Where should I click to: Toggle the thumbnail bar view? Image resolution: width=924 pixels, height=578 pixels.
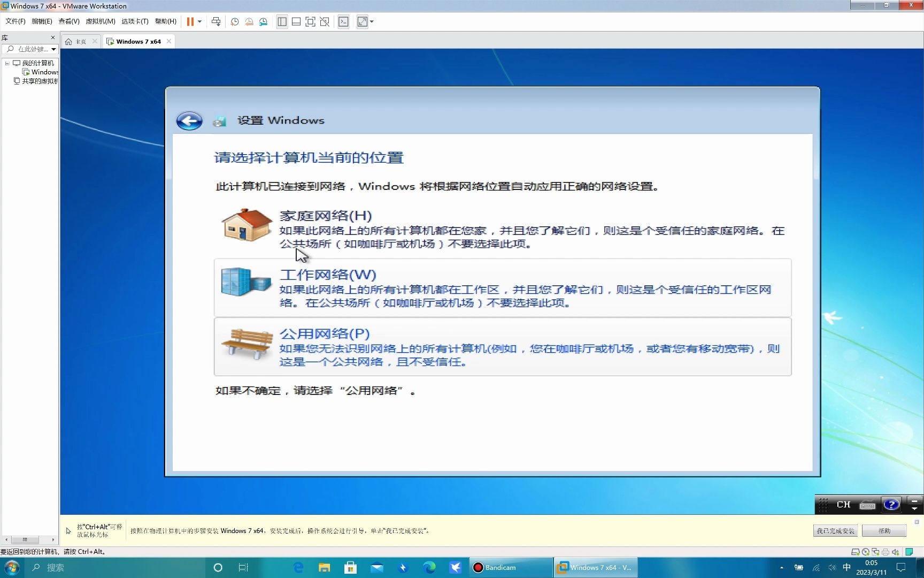(x=296, y=22)
